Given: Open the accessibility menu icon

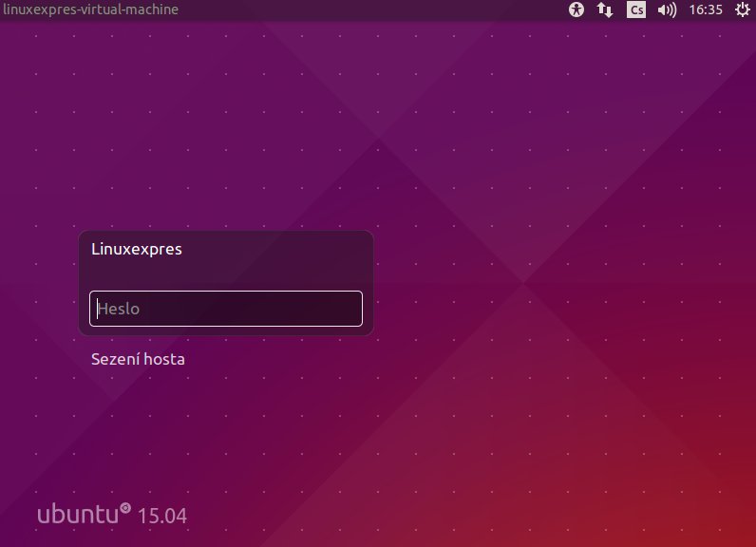Looking at the screenshot, I should coord(576,9).
